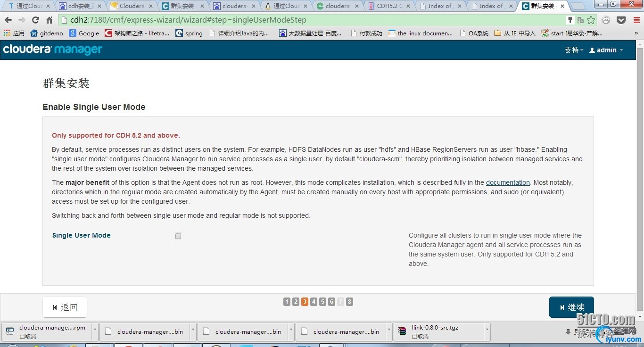The width and height of the screenshot is (644, 347).
Task: Click the saved-password key icon in address bar
Action: tap(570, 20)
